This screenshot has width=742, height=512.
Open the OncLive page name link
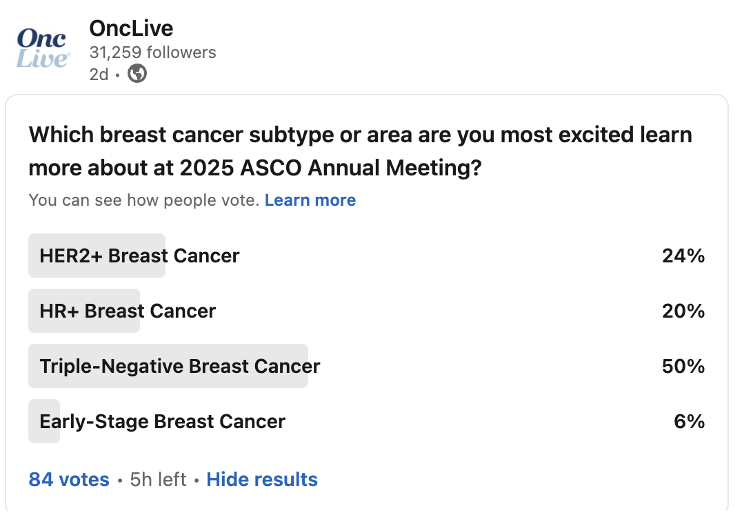click(131, 28)
